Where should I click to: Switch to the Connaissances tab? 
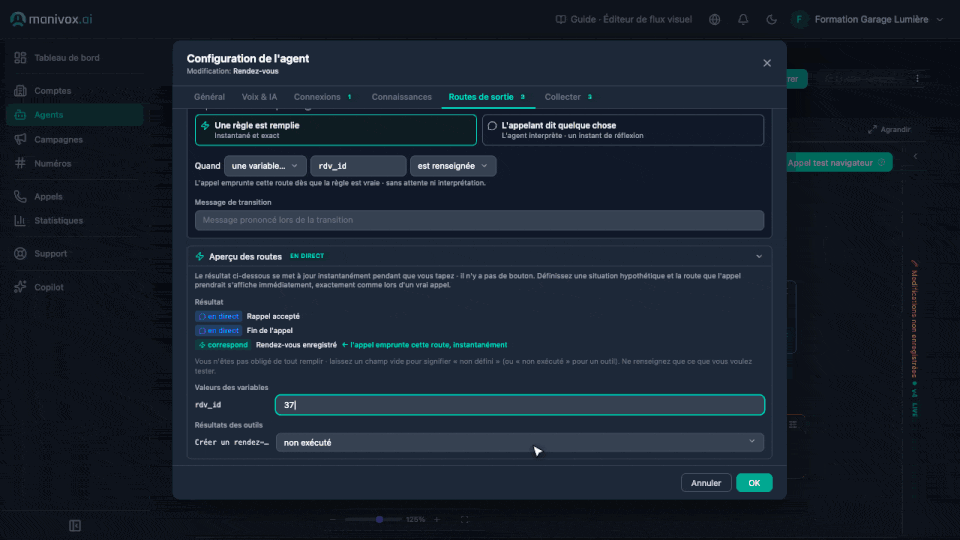(x=402, y=97)
